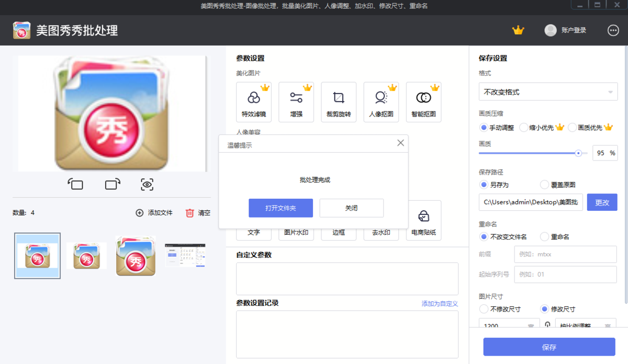Click the 保存 save button

(549, 347)
